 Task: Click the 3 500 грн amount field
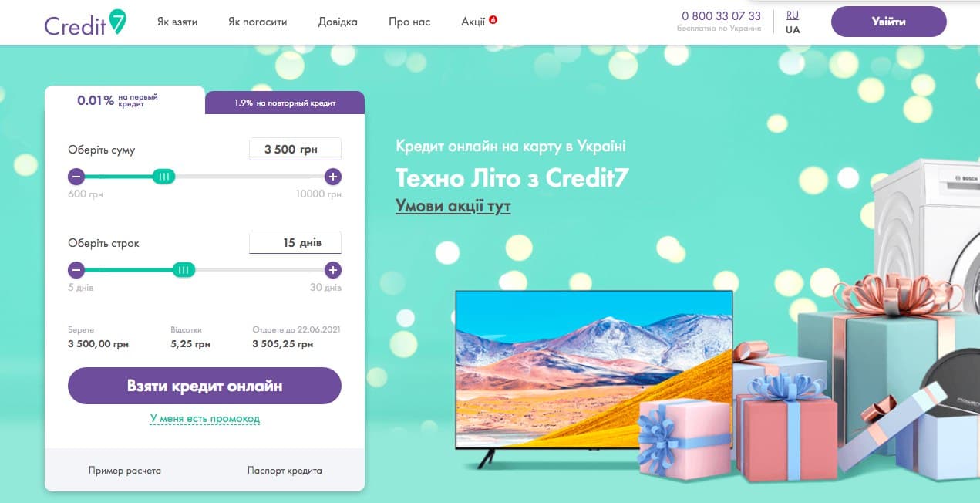click(295, 150)
